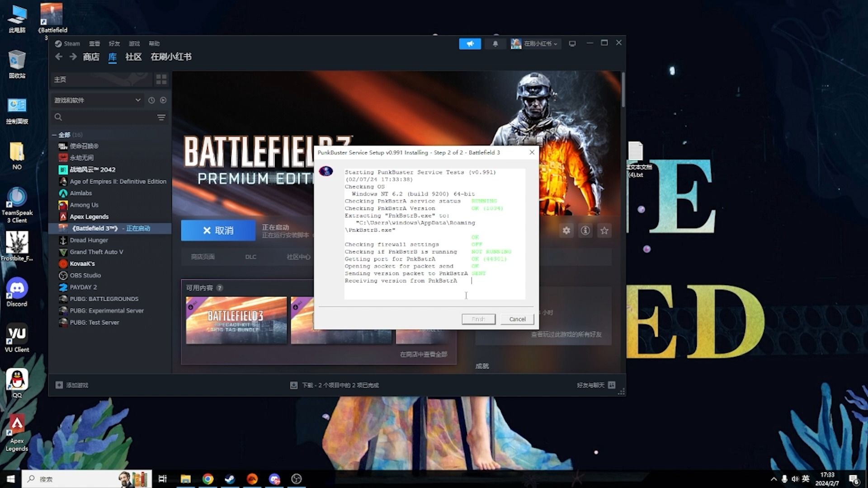Open the Apex Legends desktop shortcut

click(17, 433)
